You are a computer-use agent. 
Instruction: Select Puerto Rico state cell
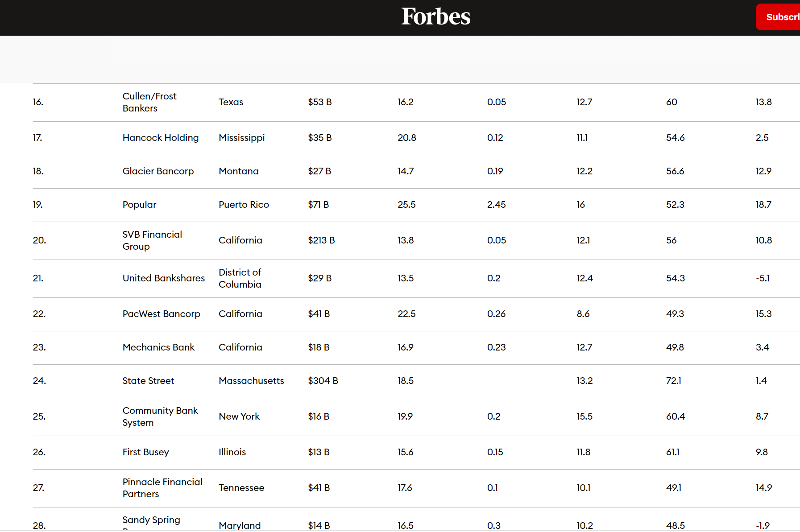coord(244,205)
